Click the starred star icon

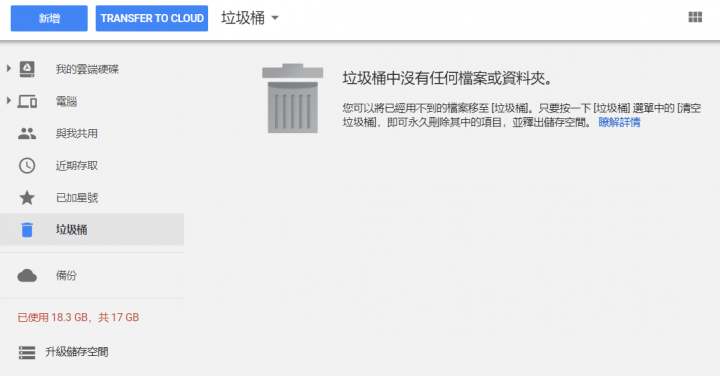27,197
